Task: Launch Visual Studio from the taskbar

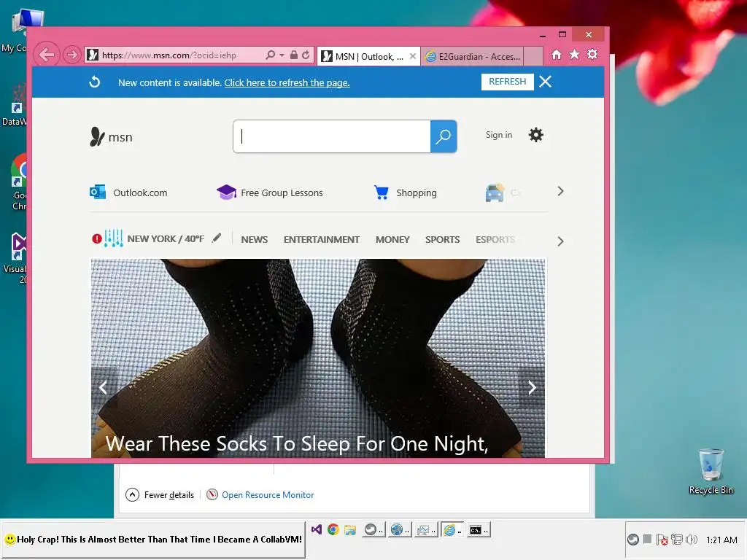Action: (317, 529)
